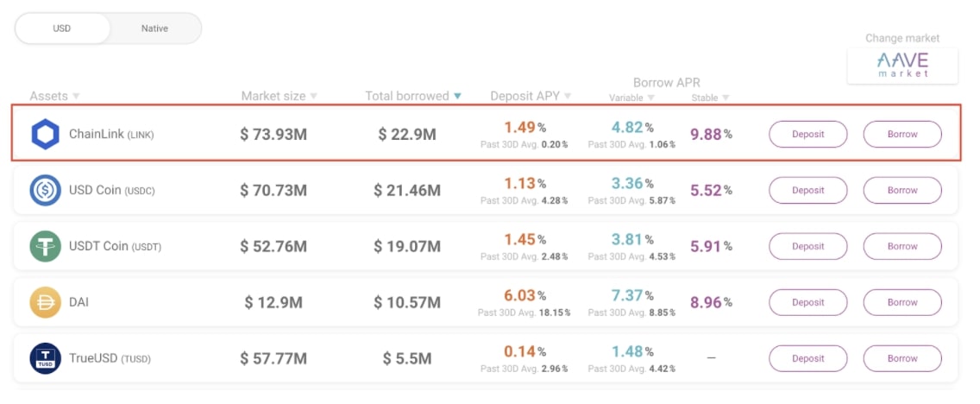
Task: Click the USD Coin logo icon
Action: coord(46,190)
